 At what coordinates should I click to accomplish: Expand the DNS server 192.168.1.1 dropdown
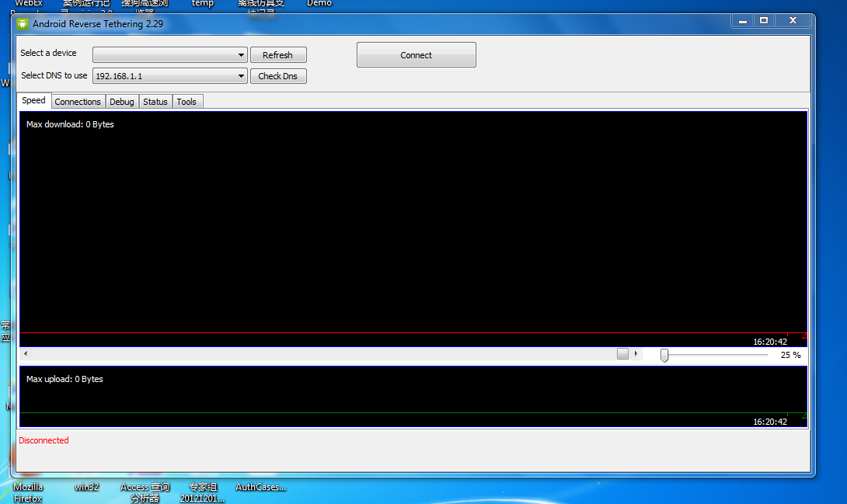coord(169,76)
